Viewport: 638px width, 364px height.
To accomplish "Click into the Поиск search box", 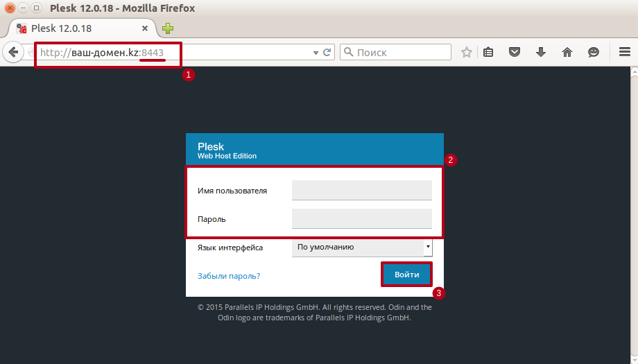I will click(x=395, y=52).
